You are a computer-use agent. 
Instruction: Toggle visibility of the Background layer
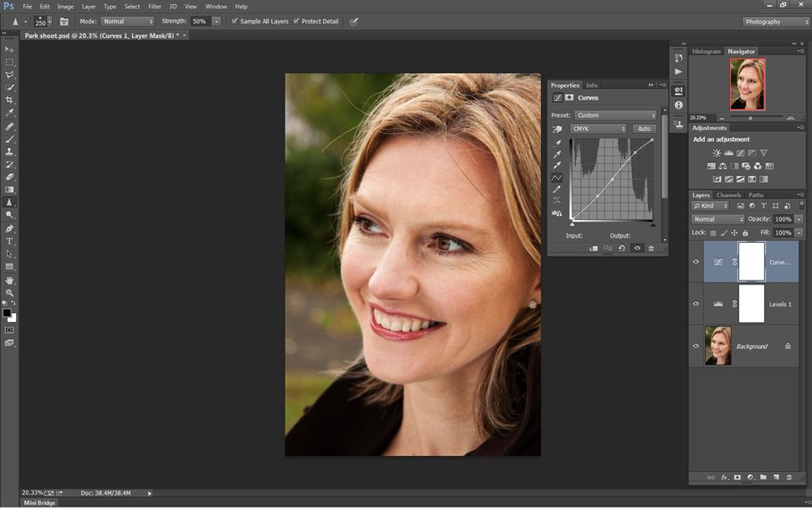click(x=695, y=346)
